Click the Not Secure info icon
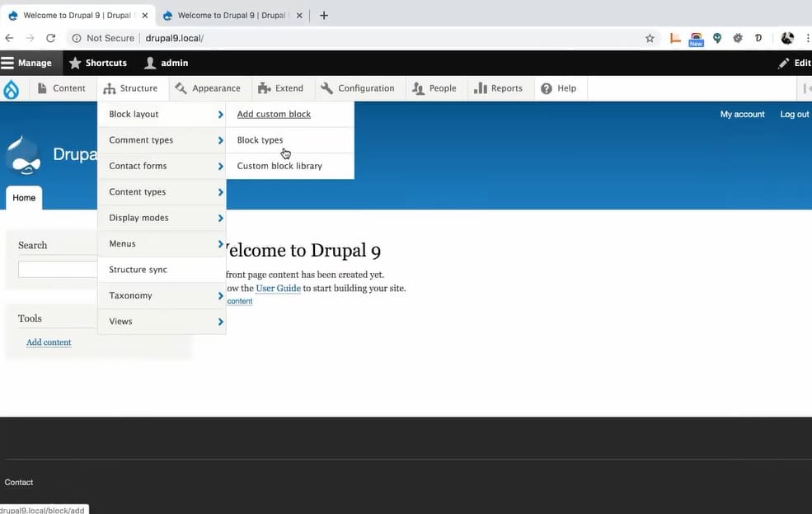Image resolution: width=812 pixels, height=514 pixels. [77, 38]
